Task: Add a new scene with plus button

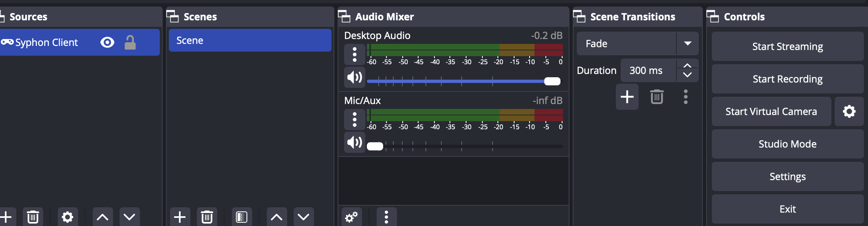Action: tap(180, 217)
